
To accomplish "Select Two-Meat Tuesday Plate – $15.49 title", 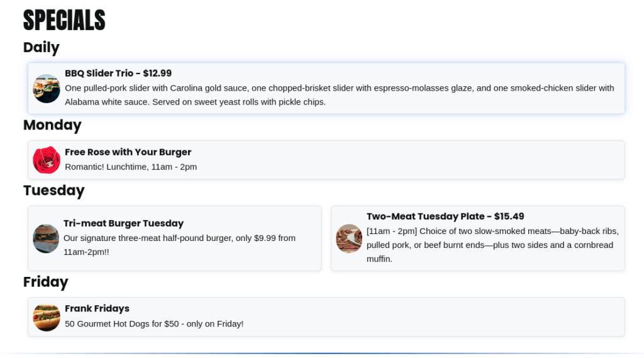I will click(x=445, y=216).
